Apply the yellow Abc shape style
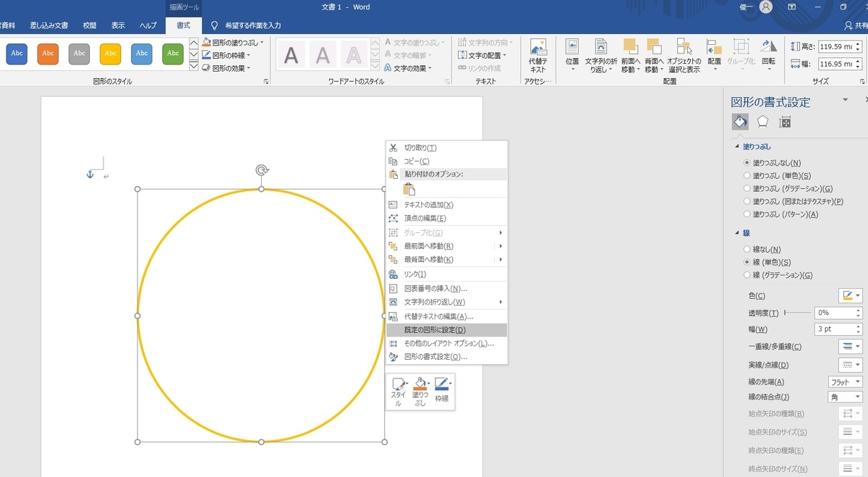This screenshot has width=868, height=477. pyautogui.click(x=110, y=53)
